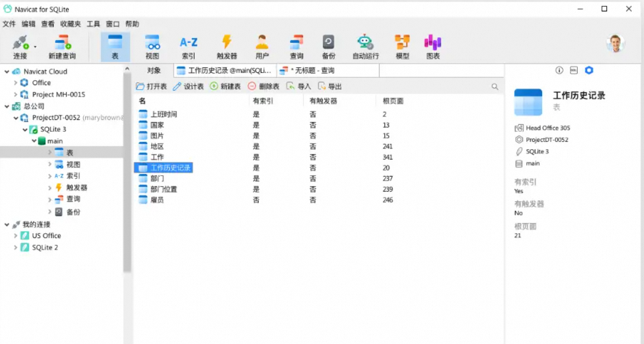Expand the Project MH-0015 node
Viewport: 644px width, 344px height.
coord(15,95)
